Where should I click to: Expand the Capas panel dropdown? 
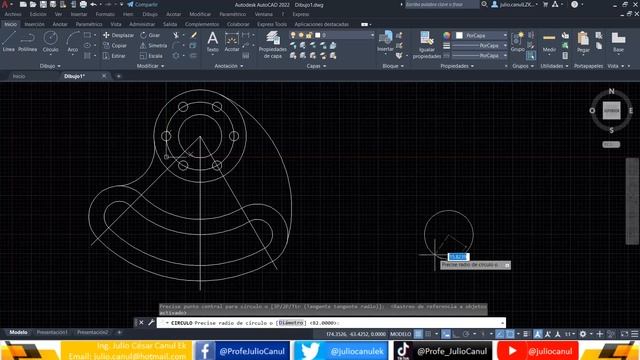tap(316, 66)
